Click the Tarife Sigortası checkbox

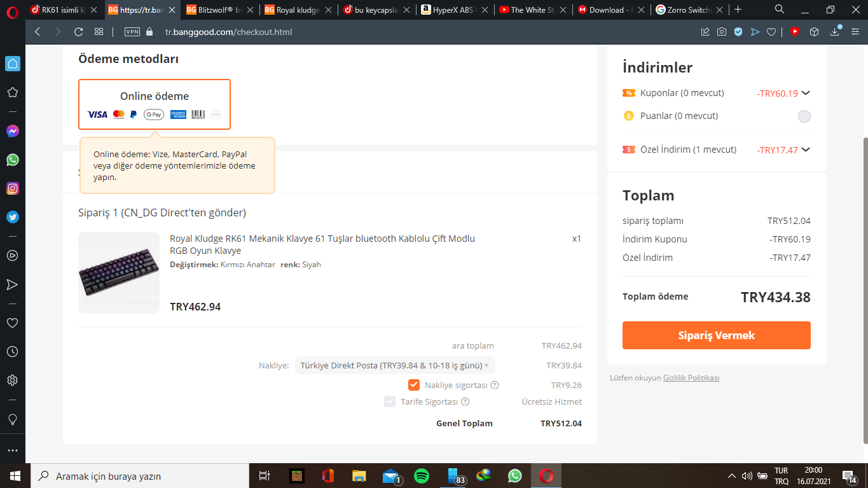pyautogui.click(x=390, y=401)
